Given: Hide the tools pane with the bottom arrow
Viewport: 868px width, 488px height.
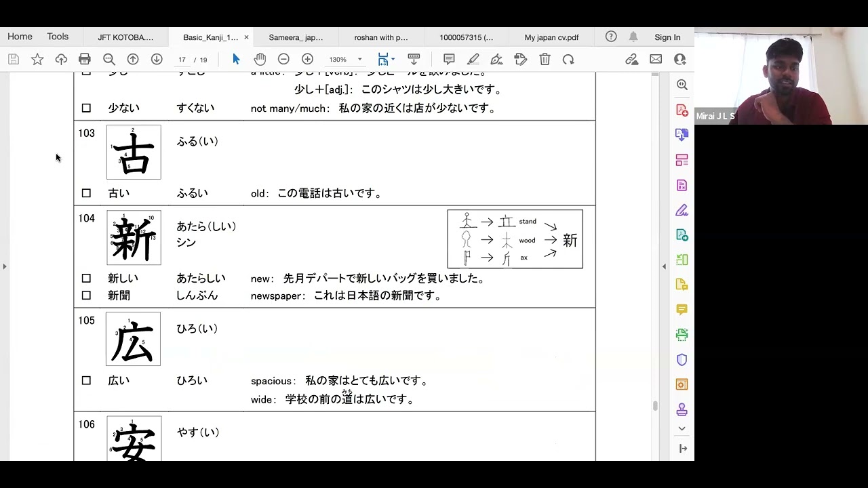Looking at the screenshot, I should click(682, 448).
